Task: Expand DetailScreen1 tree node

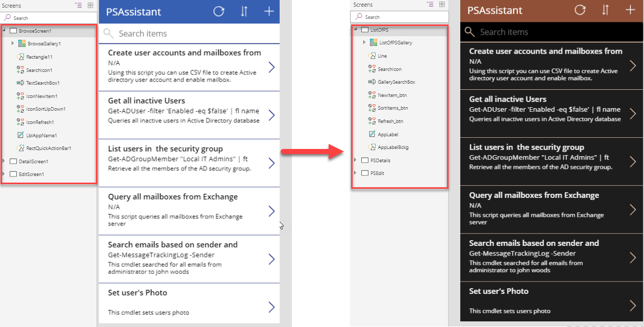Action: [x=5, y=161]
